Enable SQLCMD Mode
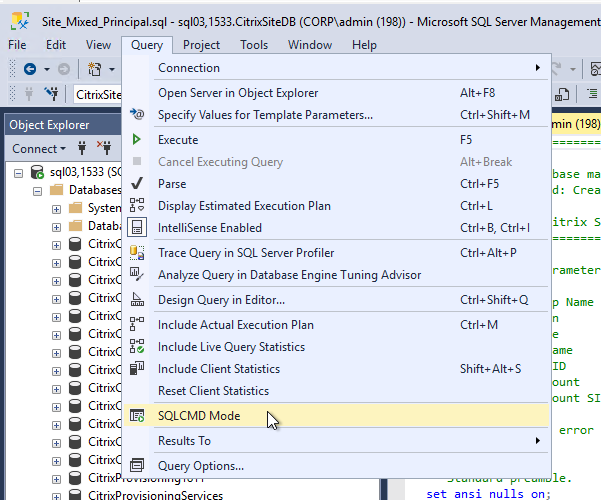This screenshot has height=500, width=601. pos(337,416)
